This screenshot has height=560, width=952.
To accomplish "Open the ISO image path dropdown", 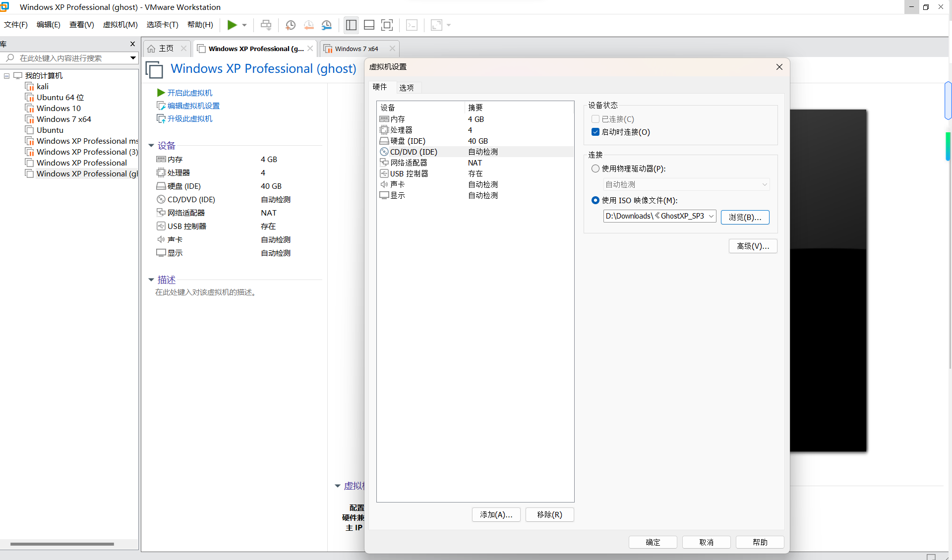I will 711,216.
